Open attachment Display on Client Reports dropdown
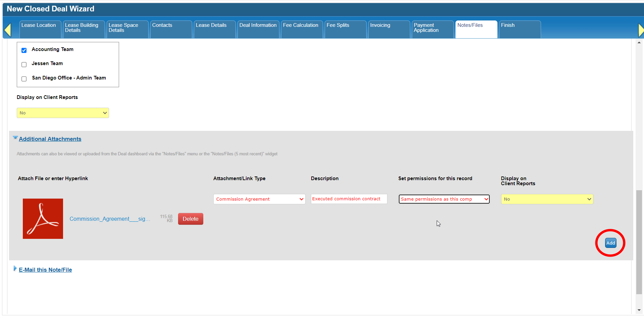This screenshot has width=644, height=316. click(547, 199)
